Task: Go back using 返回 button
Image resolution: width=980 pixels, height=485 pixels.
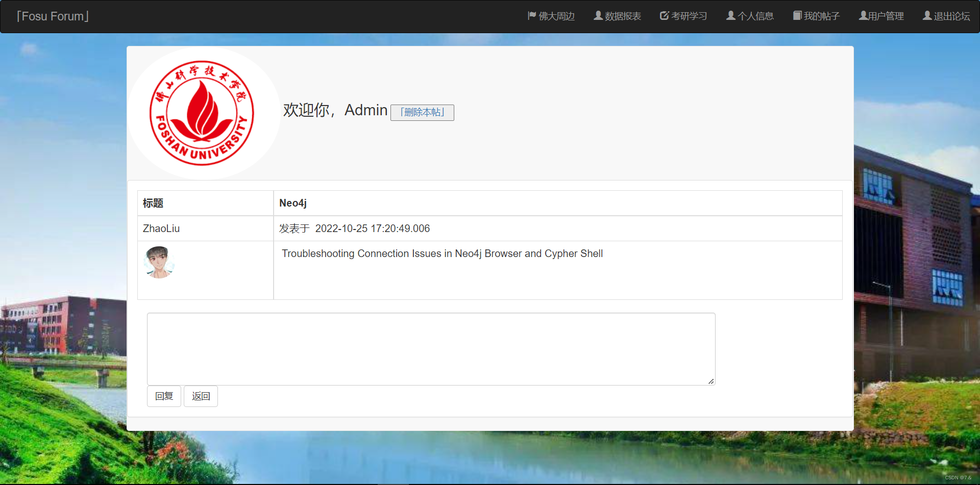Action: (x=201, y=396)
